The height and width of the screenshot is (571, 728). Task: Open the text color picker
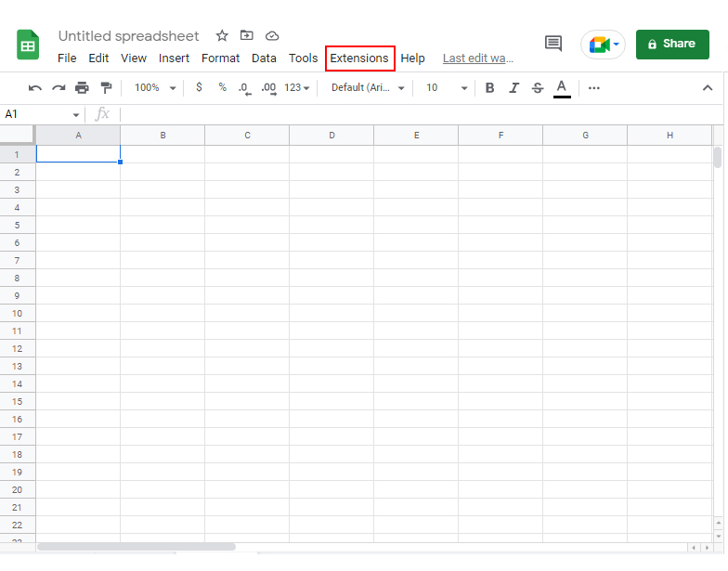tap(562, 88)
